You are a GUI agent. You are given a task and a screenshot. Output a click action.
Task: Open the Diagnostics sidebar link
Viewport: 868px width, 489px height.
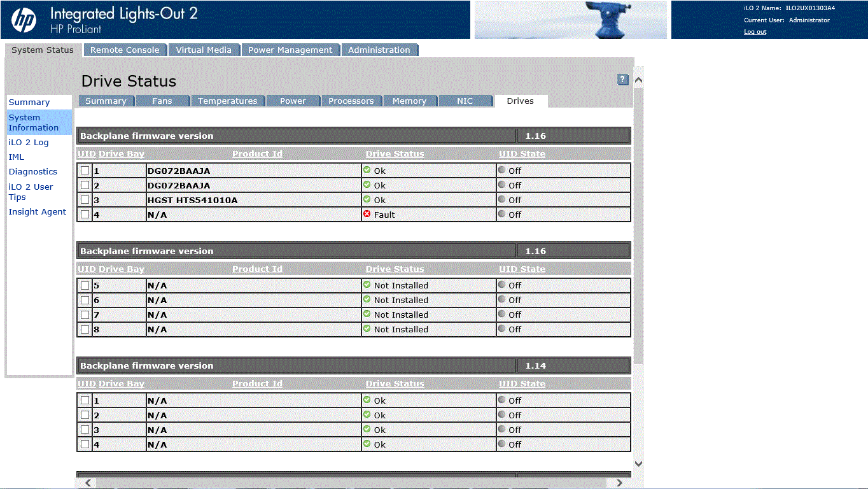(x=33, y=171)
